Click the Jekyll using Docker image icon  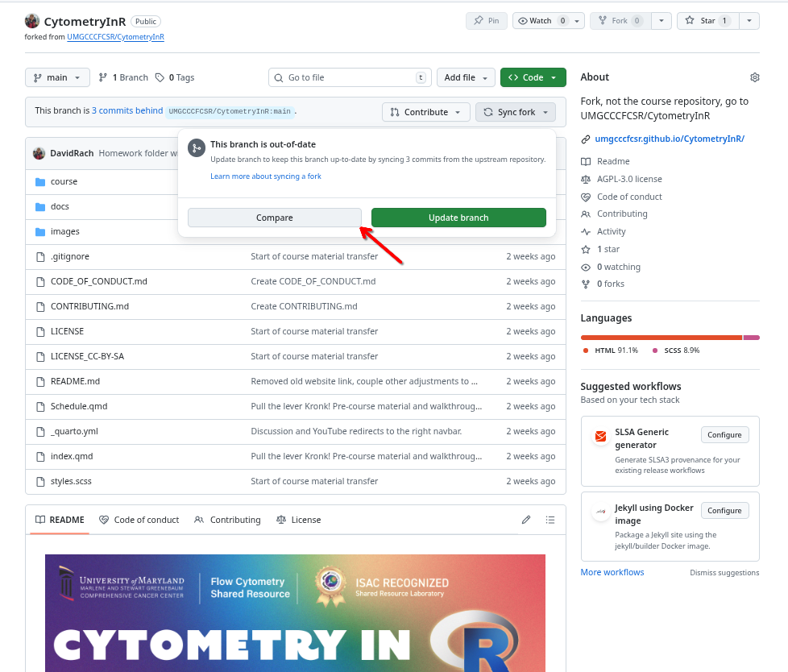coord(600,512)
